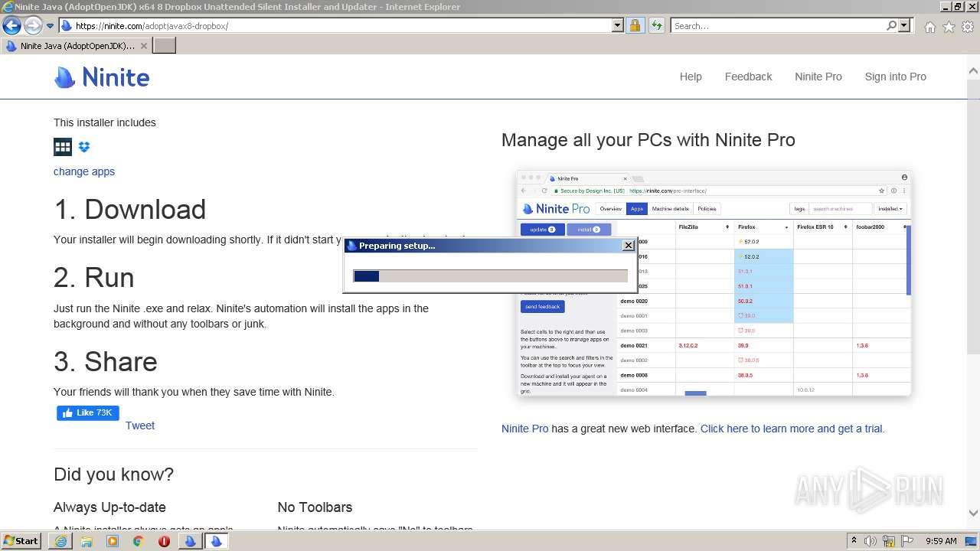980x551 pixels.
Task: Click Sign into Pro
Action: click(895, 77)
